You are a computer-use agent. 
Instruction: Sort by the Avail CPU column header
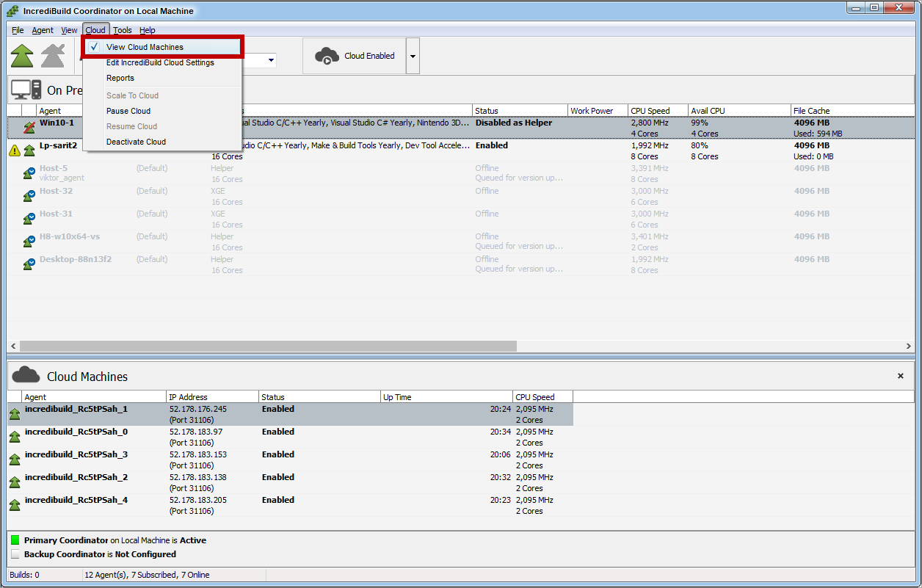tap(739, 111)
